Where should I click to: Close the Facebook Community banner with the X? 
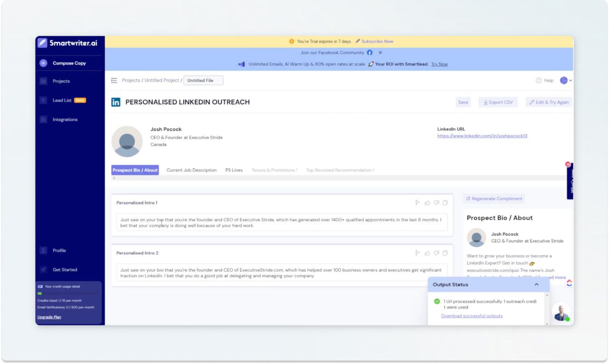coord(380,53)
